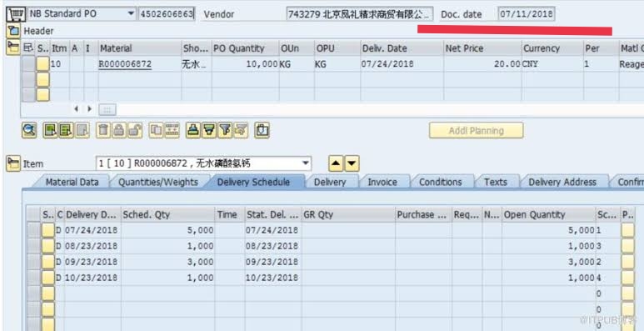Select the 09/23/2018 schedule line row selector
Image resolution: width=644 pixels, height=331 pixels.
point(33,262)
